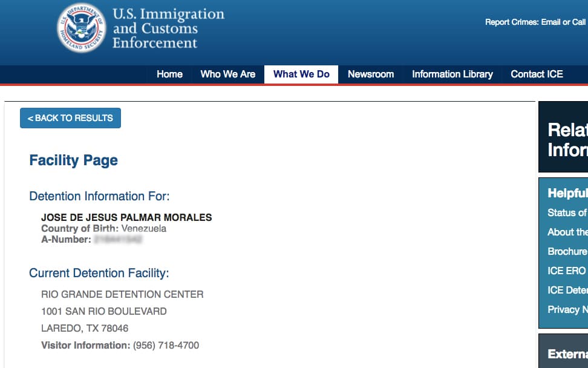Click the Facility Page heading
The image size is (588, 368).
73,160
